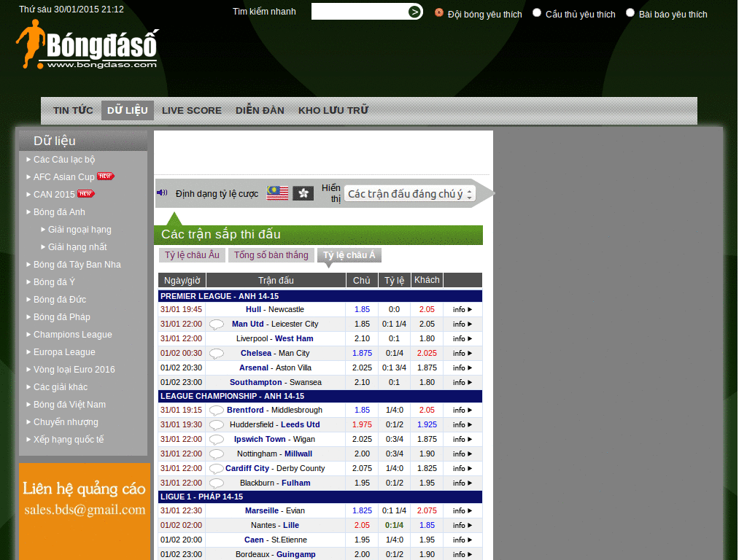Open the KHO LƯU TRỮ menu
This screenshot has height=560, width=747.
[x=333, y=111]
